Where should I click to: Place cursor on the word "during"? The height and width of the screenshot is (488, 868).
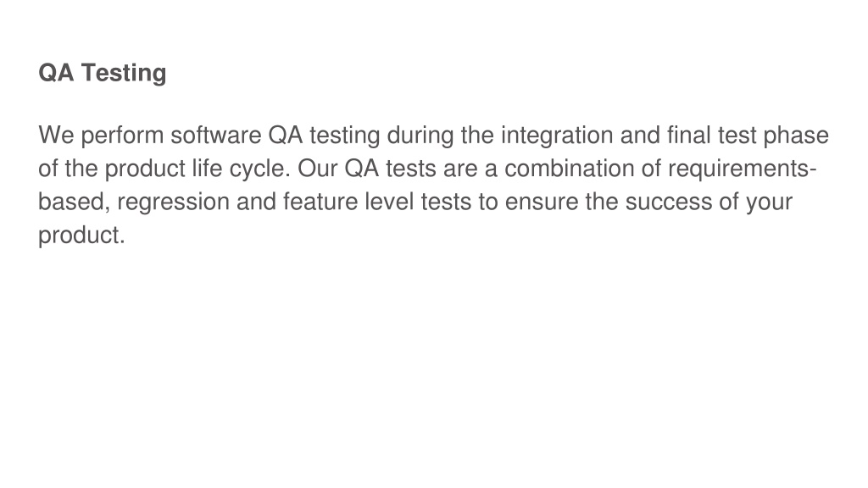click(x=420, y=136)
